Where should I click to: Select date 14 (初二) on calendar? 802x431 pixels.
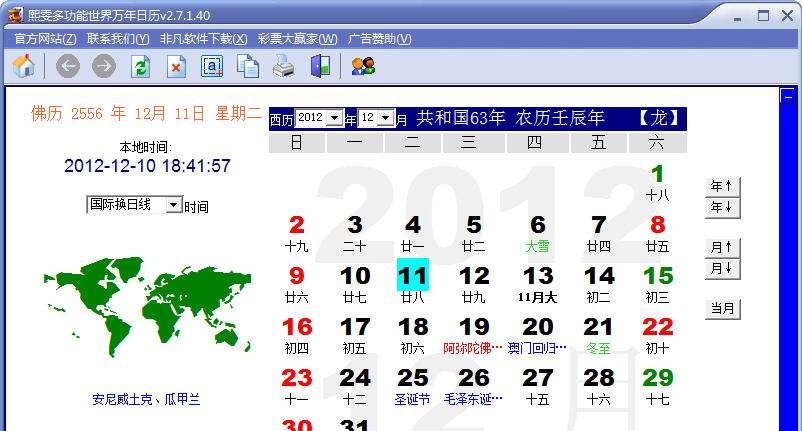[x=599, y=276]
